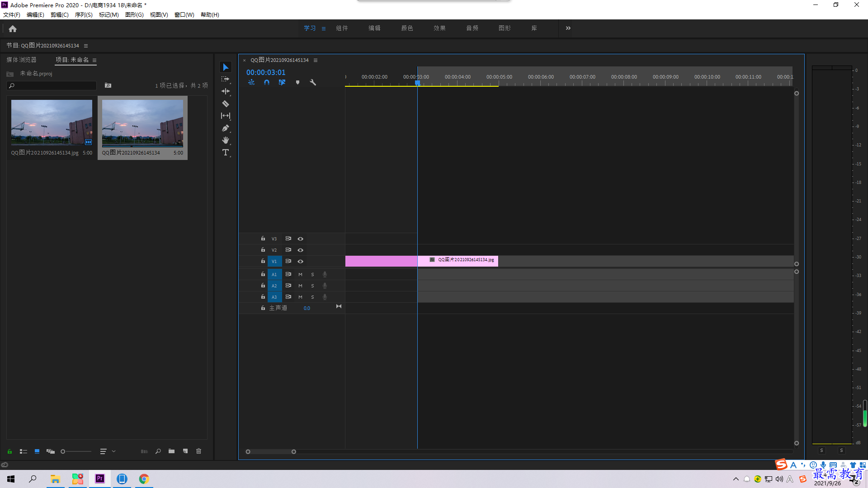Toggle insert sequences as nests
Viewport: 868px width, 488px height.
click(x=251, y=82)
